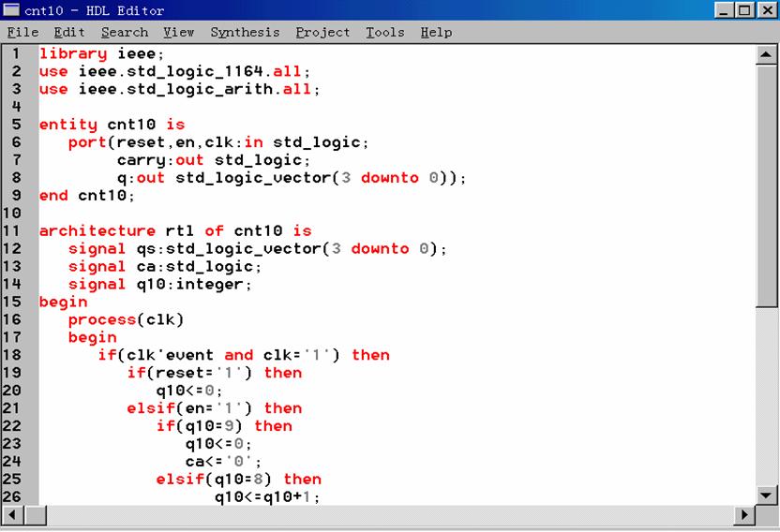The width and height of the screenshot is (780, 532).
Task: Open the Search menu
Action: 125,33
